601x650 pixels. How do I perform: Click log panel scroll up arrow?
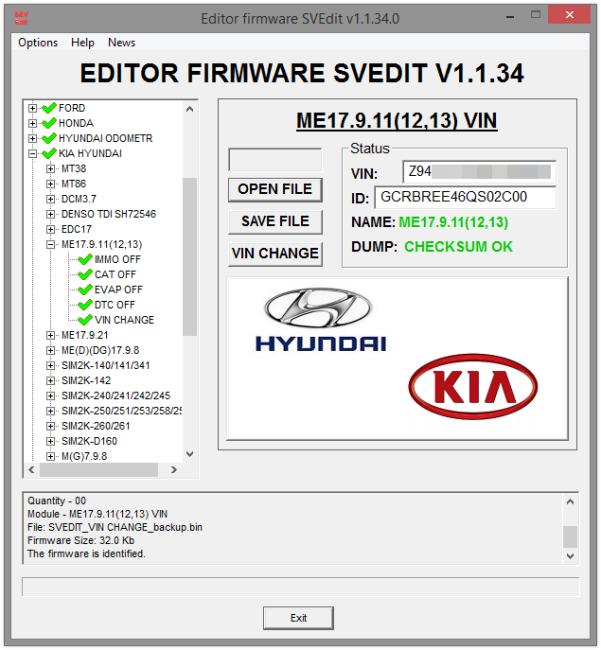point(570,502)
